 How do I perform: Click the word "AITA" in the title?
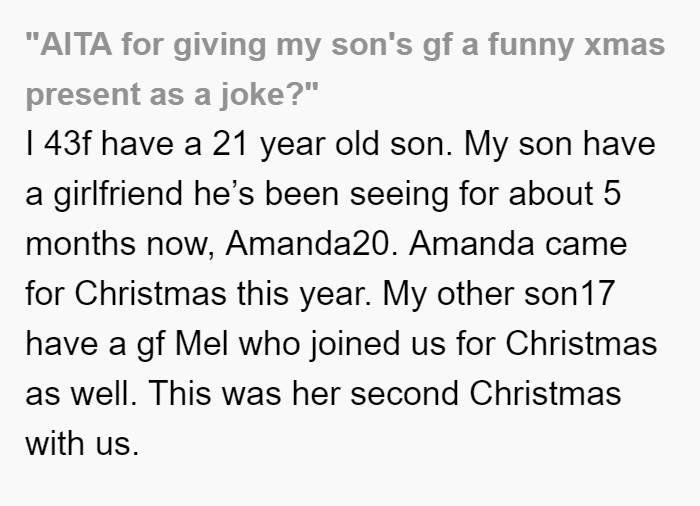[x=76, y=45]
